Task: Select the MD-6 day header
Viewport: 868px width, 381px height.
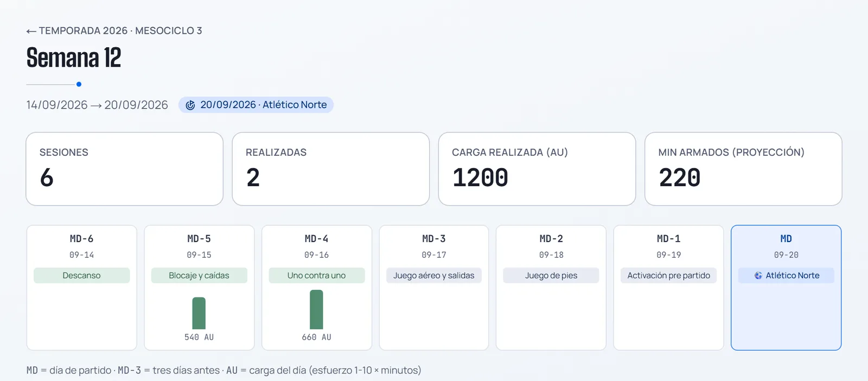Action: (82, 239)
